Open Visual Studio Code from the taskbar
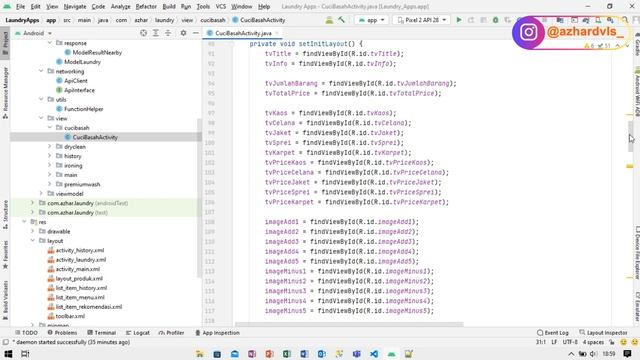640x360 pixels. click(x=374, y=354)
